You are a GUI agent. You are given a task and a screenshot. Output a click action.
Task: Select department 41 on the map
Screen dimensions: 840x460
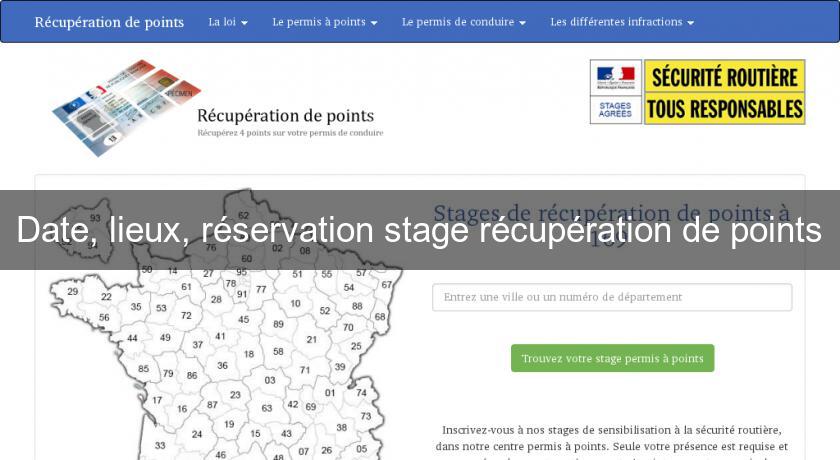pos(221,336)
